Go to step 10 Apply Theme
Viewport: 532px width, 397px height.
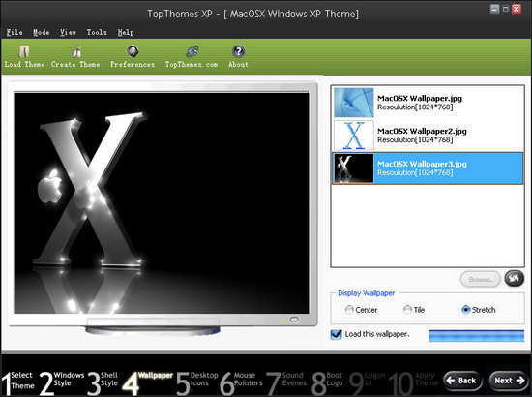[x=414, y=382]
